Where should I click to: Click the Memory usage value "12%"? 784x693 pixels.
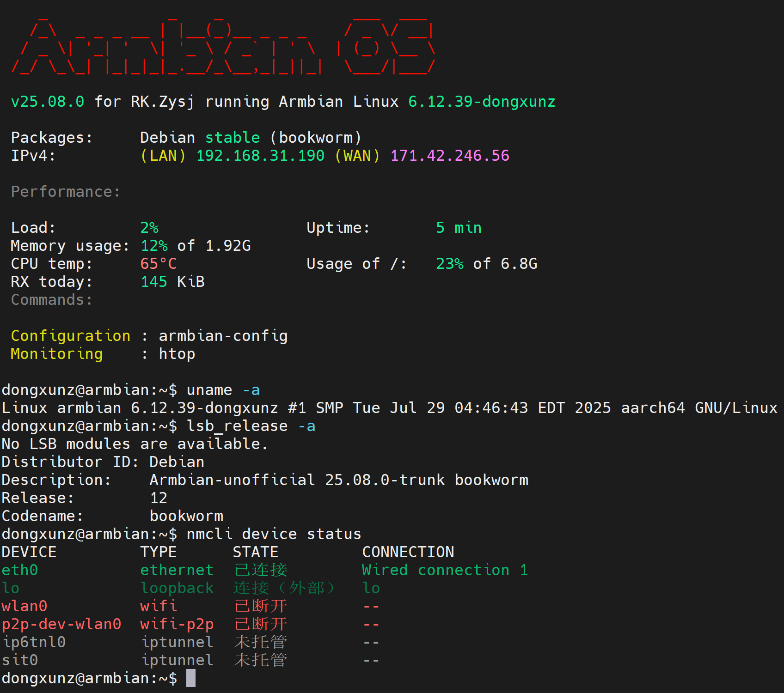[x=154, y=246]
